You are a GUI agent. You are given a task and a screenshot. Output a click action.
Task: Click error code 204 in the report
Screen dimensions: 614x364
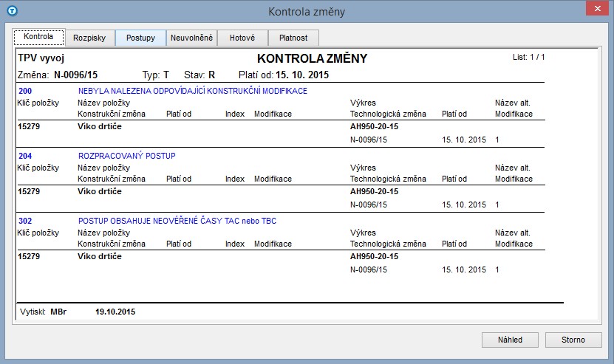click(24, 156)
